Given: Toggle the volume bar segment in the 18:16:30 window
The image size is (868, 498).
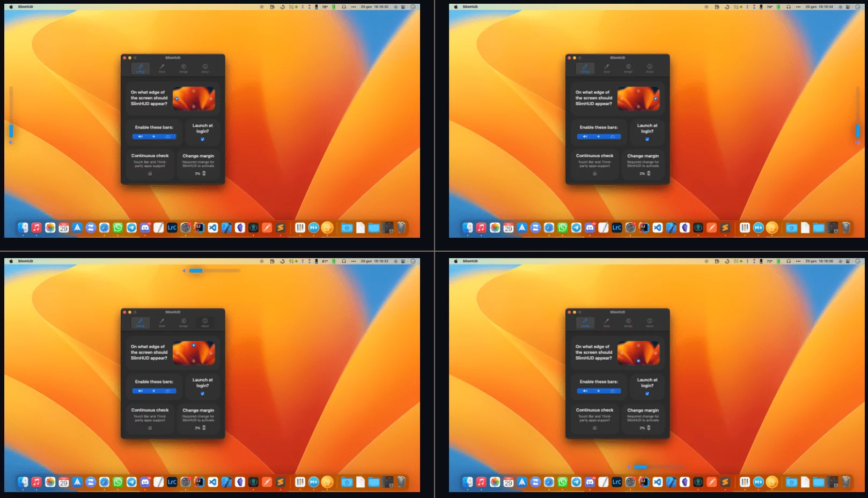Looking at the screenshot, I should coord(140,136).
